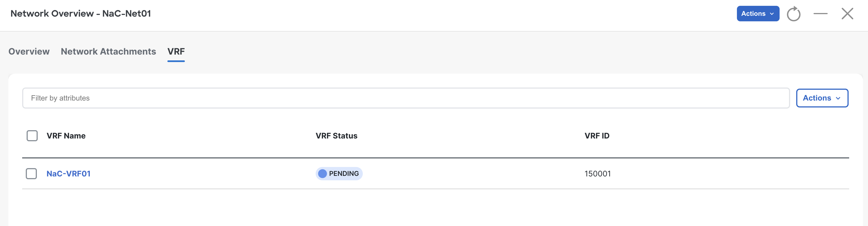Minimize the Network Overview panel
The width and height of the screenshot is (868, 226).
[821, 14]
